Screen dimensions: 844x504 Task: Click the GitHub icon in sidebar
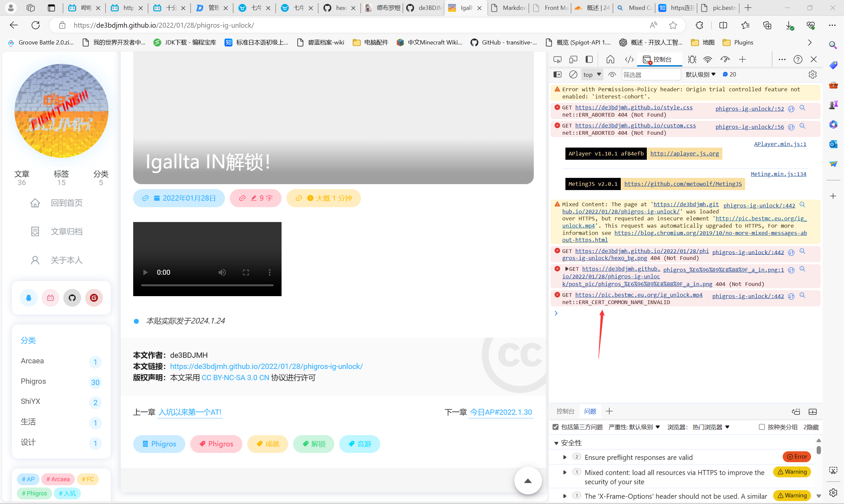pos(72,298)
